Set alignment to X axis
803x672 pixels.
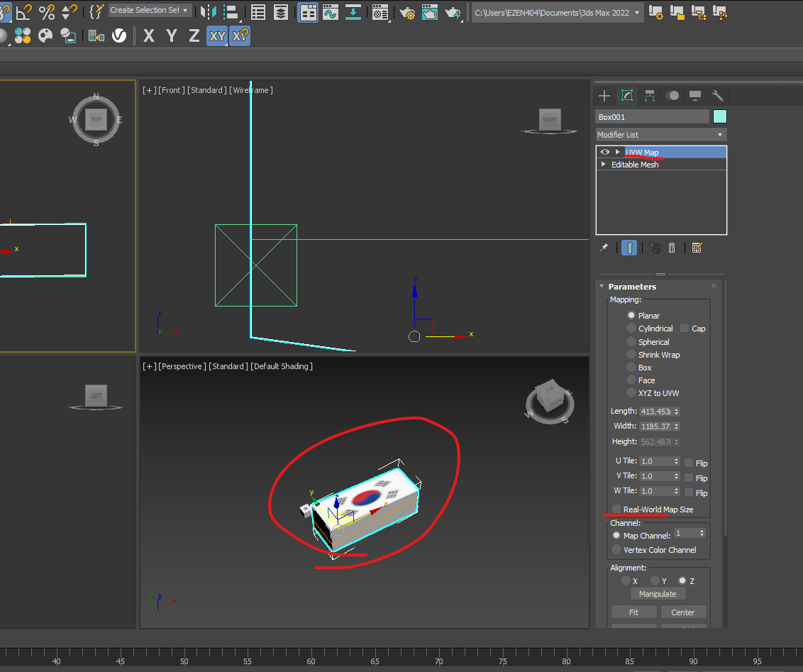[x=625, y=581]
